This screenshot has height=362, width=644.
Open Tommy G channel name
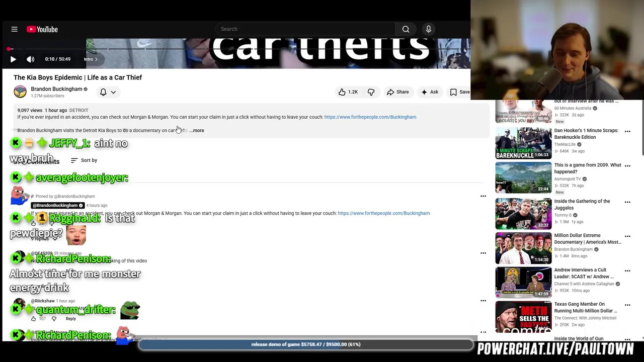pos(563,215)
